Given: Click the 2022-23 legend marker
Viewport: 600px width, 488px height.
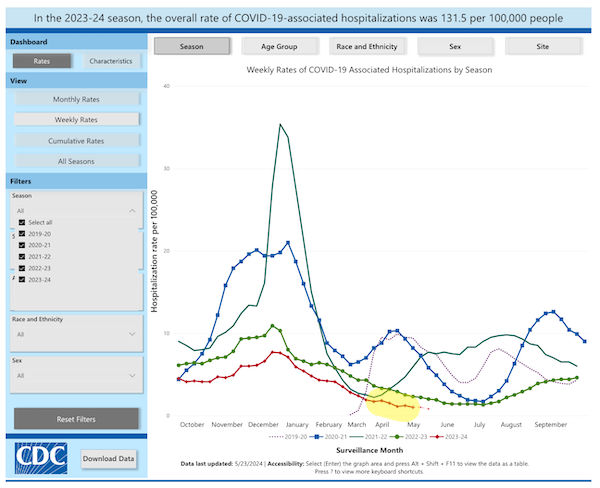Looking at the screenshot, I should [x=397, y=437].
